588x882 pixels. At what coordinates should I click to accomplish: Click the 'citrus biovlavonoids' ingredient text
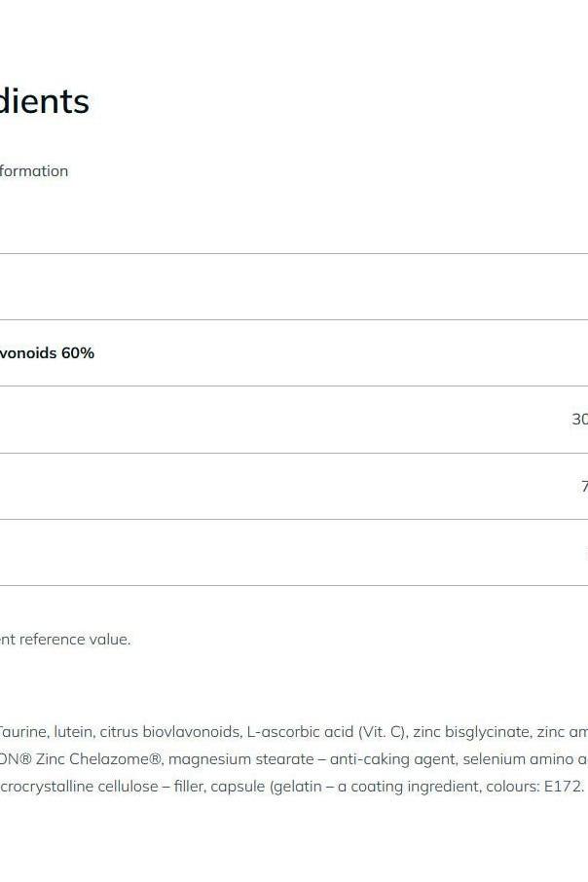pos(169,732)
